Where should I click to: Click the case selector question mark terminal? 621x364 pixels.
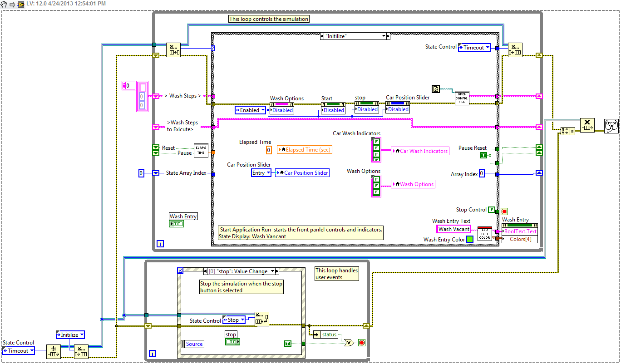coord(213,48)
